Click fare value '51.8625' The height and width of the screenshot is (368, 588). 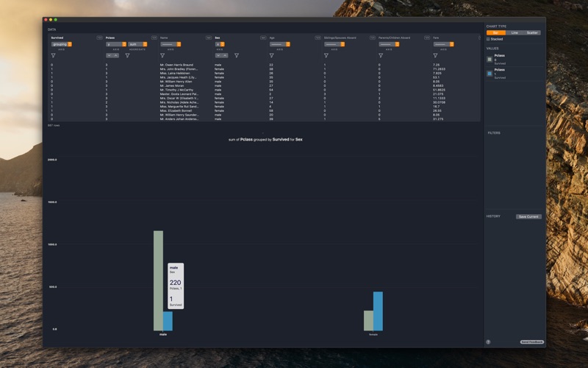coord(439,90)
